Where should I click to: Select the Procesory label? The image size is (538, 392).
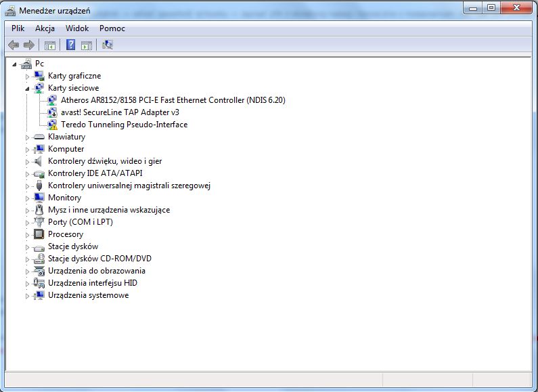tap(66, 234)
